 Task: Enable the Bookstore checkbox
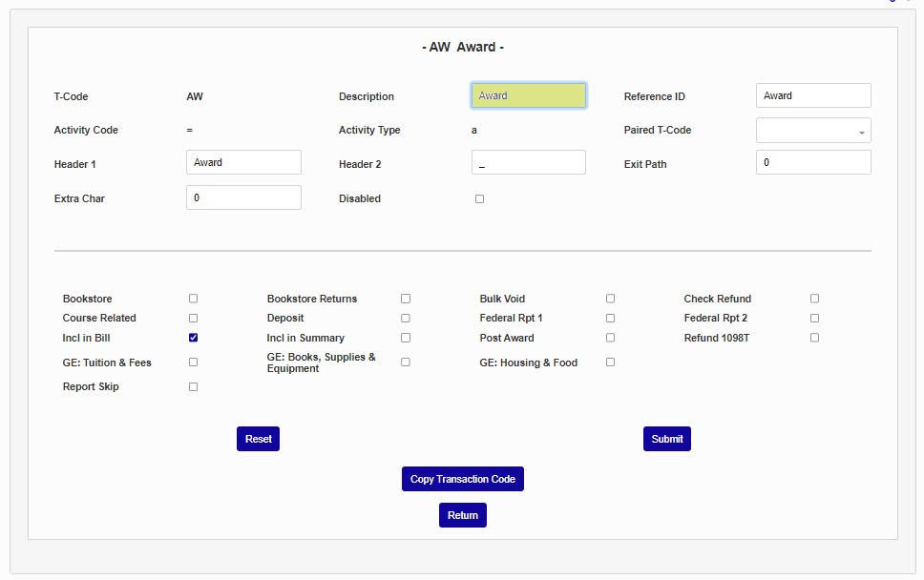coord(193,299)
